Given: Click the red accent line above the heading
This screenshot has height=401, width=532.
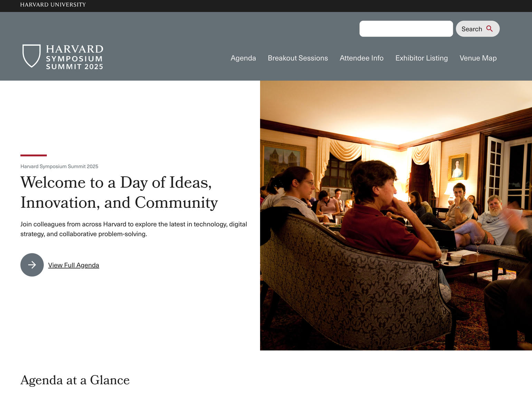Looking at the screenshot, I should pos(34,155).
